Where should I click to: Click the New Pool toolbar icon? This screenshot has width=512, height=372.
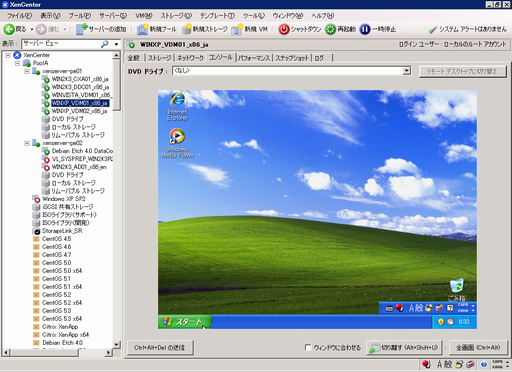point(143,29)
